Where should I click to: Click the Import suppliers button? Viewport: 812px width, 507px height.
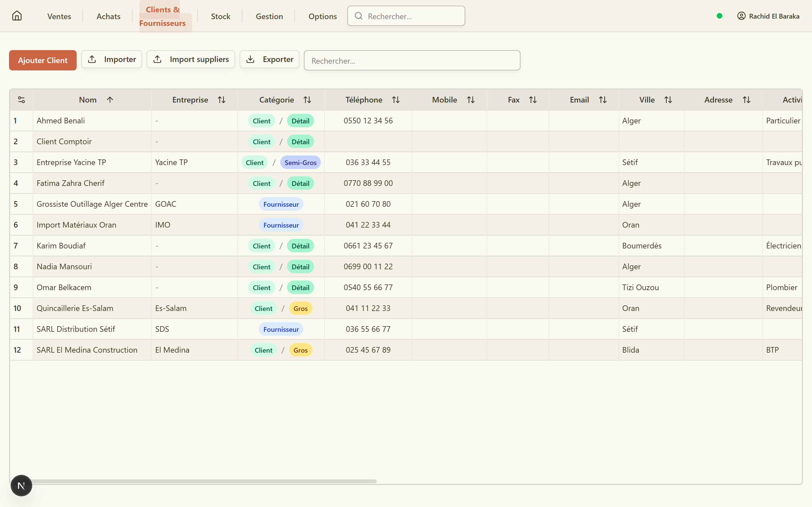(191, 59)
